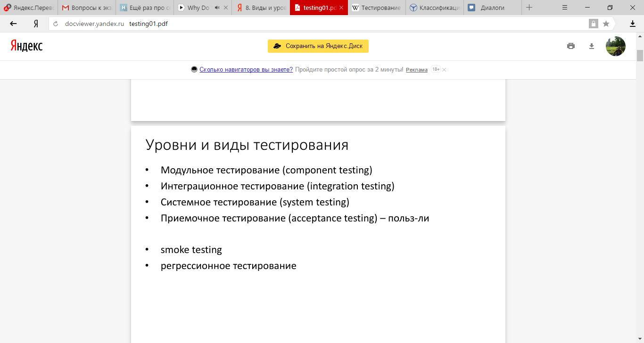The image size is (644, 343).
Task: Open the user profile avatar
Action: (x=616, y=46)
